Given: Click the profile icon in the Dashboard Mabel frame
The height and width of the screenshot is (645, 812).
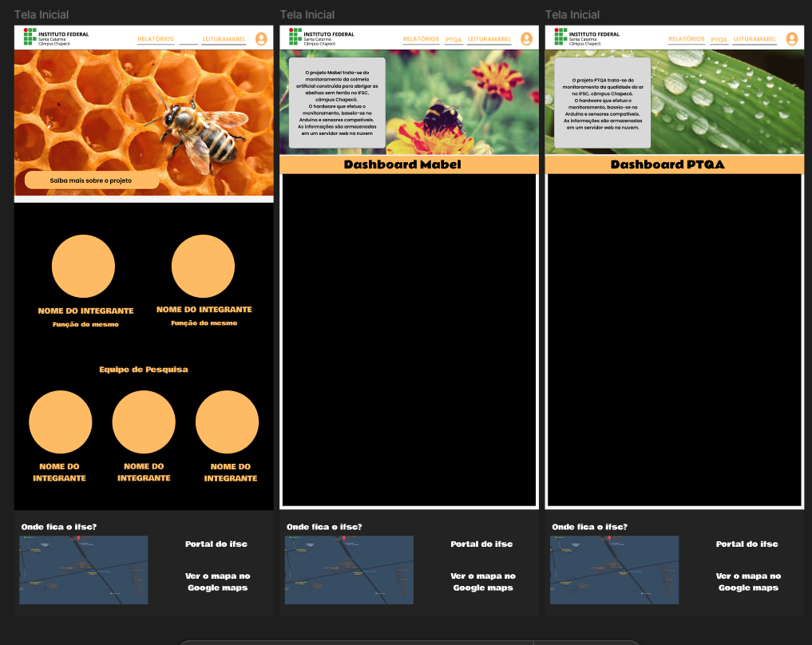Looking at the screenshot, I should [x=526, y=39].
